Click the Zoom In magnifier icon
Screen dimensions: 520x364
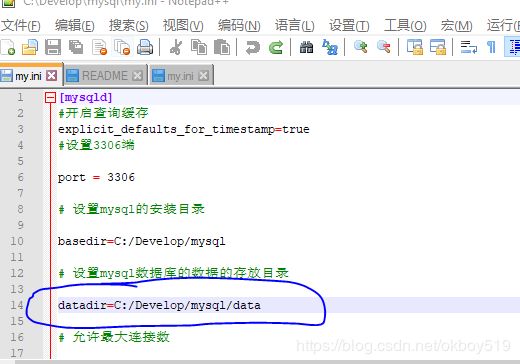(361, 47)
